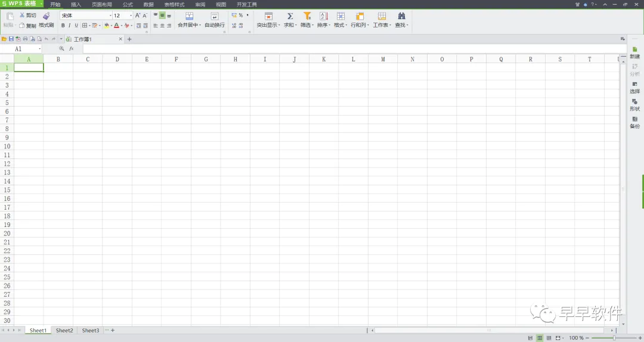The image size is (644, 342).
Task: Zoom in with the plus button
Action: tap(640, 338)
